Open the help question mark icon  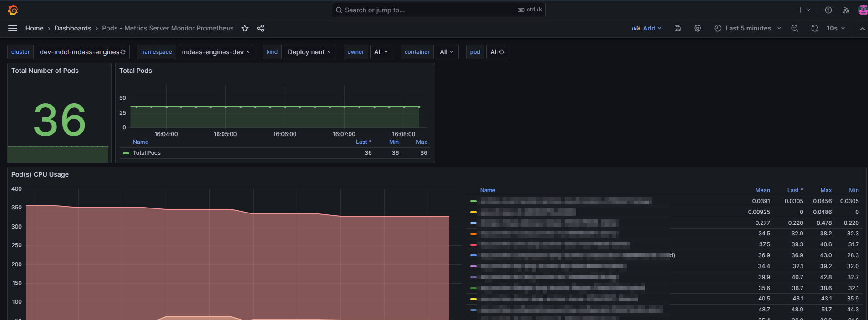coord(828,10)
